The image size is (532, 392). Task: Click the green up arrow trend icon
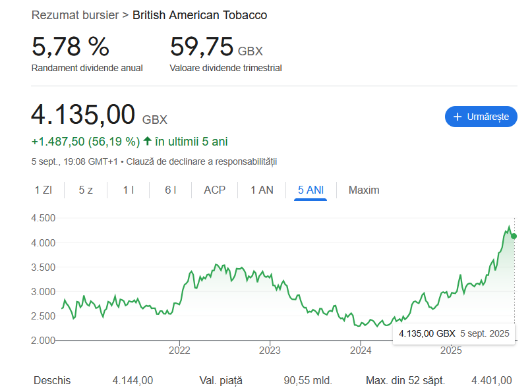pos(148,141)
